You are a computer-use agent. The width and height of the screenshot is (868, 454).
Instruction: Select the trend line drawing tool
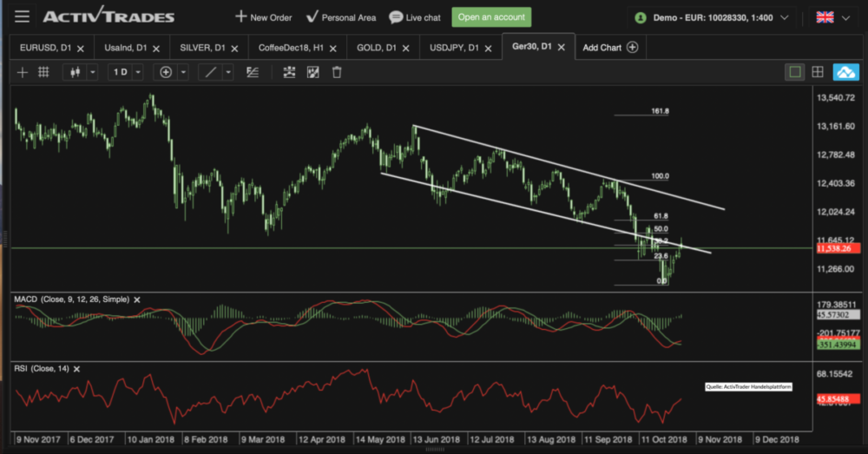tap(210, 73)
